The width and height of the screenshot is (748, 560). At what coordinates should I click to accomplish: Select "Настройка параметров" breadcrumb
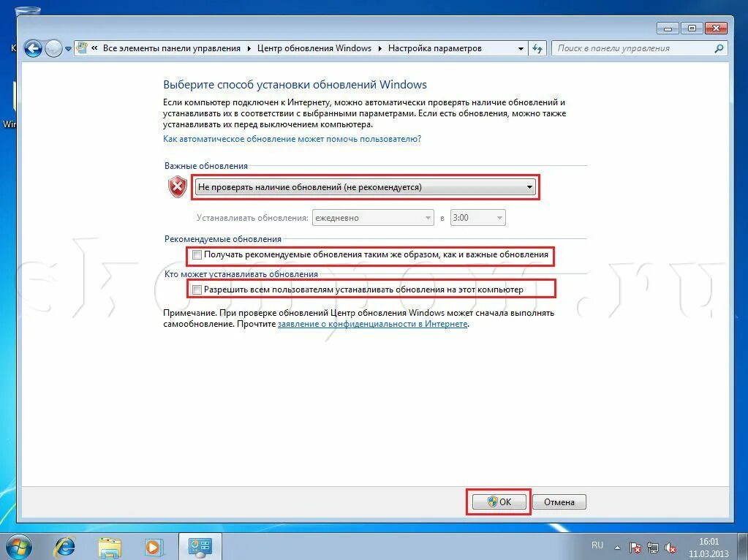tap(434, 48)
